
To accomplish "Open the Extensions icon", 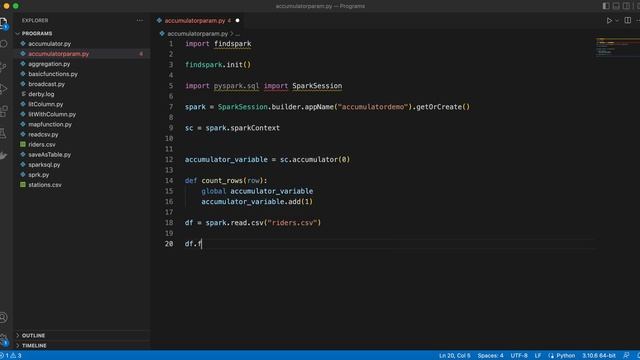I will (4, 111).
